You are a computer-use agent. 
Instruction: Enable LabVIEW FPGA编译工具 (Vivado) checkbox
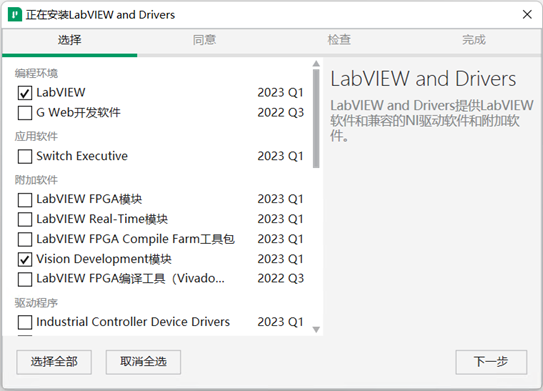pos(25,279)
